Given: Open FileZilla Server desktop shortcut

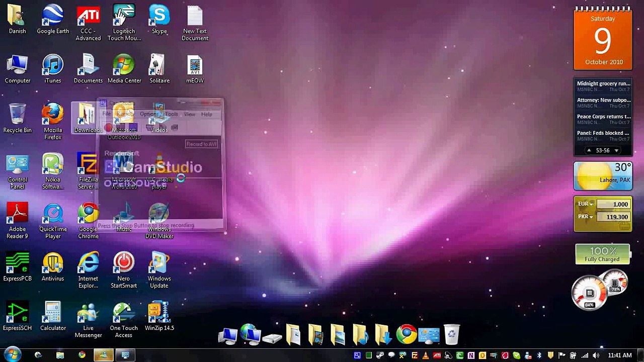Looking at the screenshot, I should tap(88, 172).
